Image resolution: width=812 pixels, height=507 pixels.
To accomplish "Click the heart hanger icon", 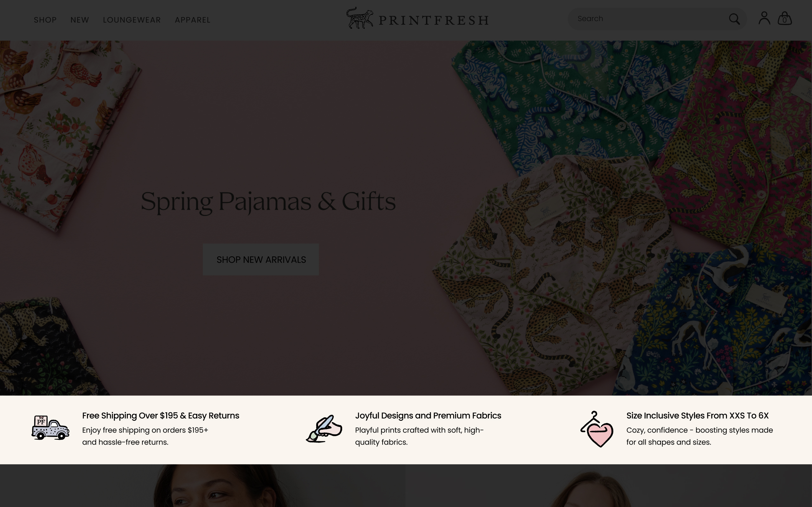I will pos(597,429).
